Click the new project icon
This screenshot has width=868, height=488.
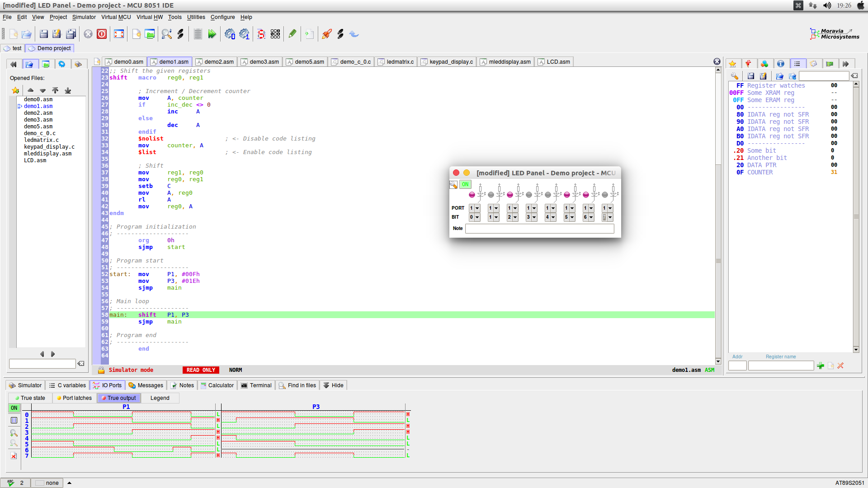tap(136, 34)
